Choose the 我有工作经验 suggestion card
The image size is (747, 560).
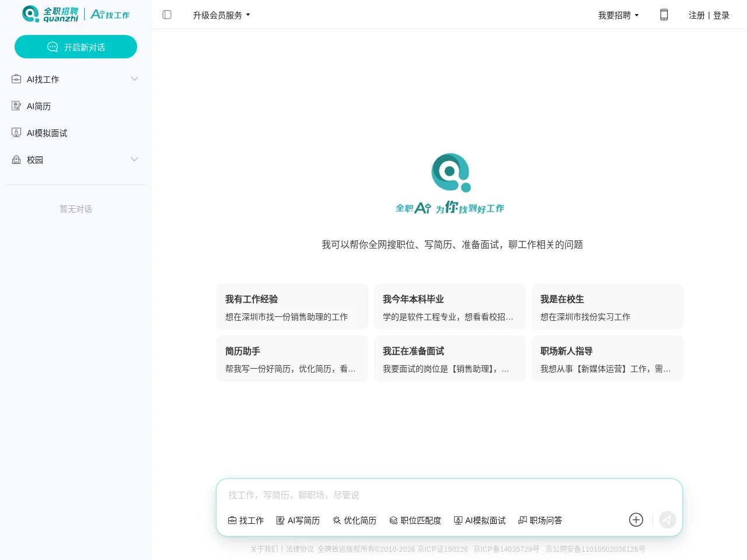click(x=292, y=307)
